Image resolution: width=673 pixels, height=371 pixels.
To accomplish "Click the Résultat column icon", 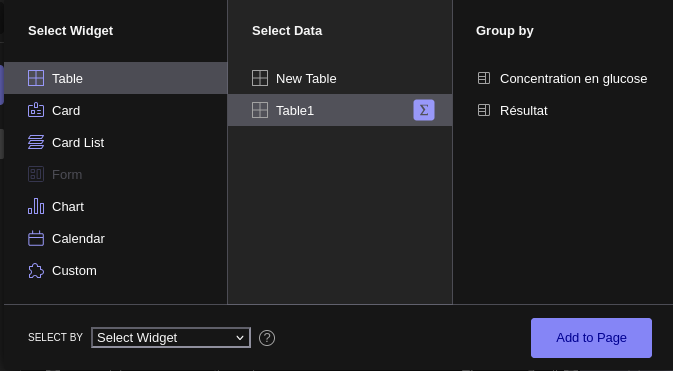I will coord(484,110).
